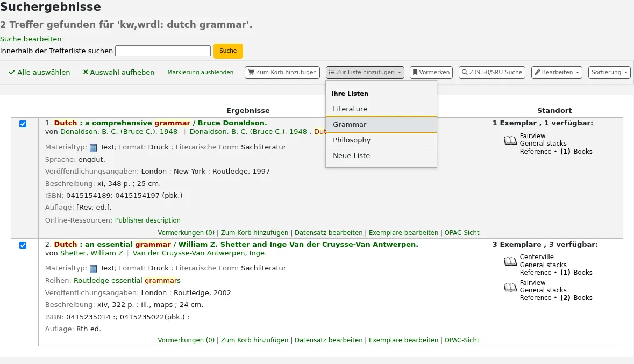
Task: Open title Dutch: an essential grammar
Action: (x=236, y=244)
